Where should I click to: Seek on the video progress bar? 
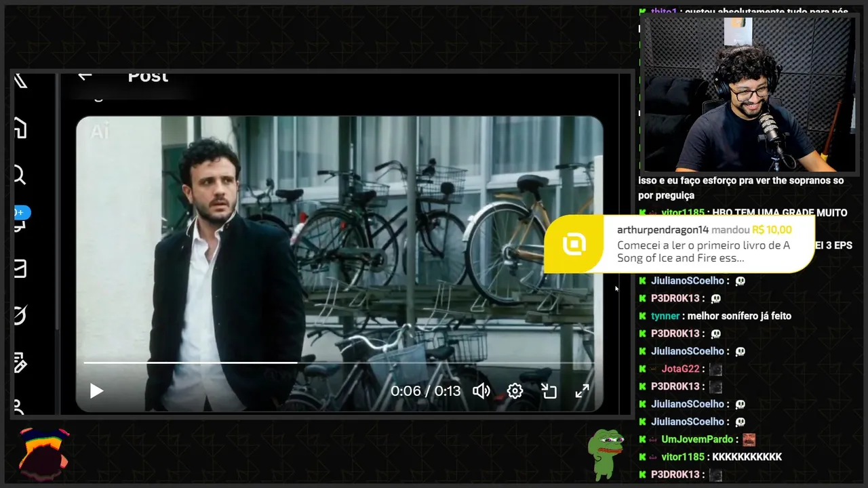[x=339, y=363]
